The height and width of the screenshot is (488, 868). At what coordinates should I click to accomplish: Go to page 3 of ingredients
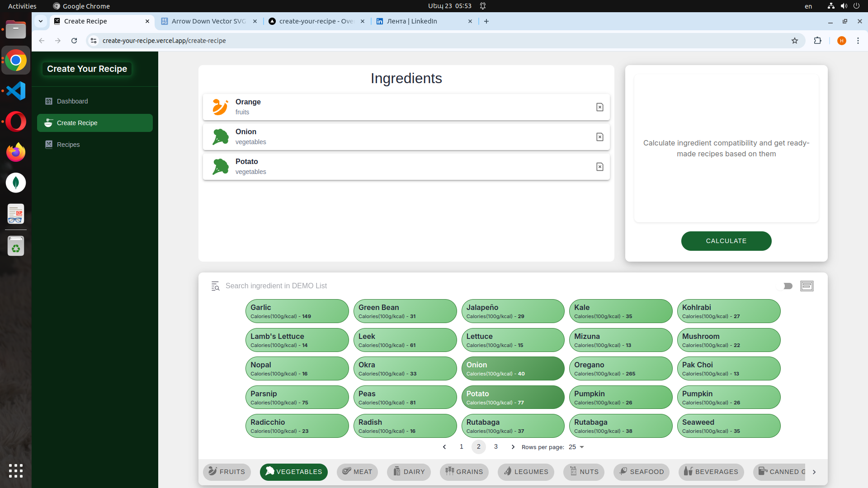coord(496,446)
